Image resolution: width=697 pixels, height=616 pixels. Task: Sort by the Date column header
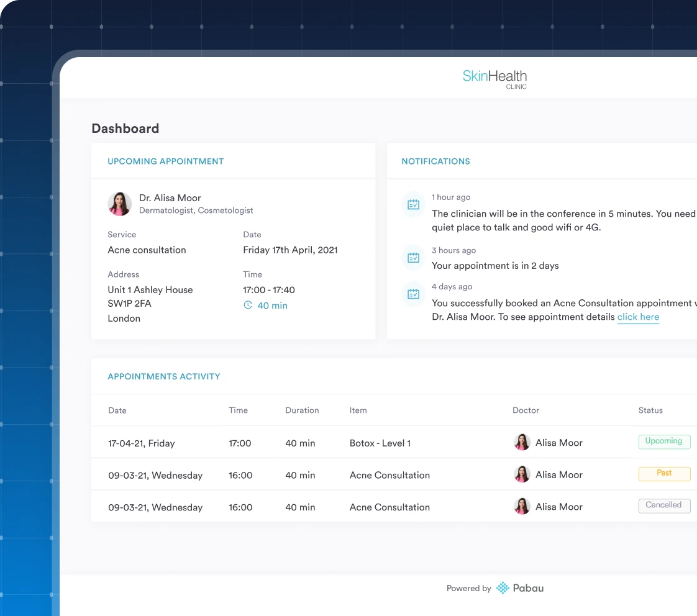117,410
